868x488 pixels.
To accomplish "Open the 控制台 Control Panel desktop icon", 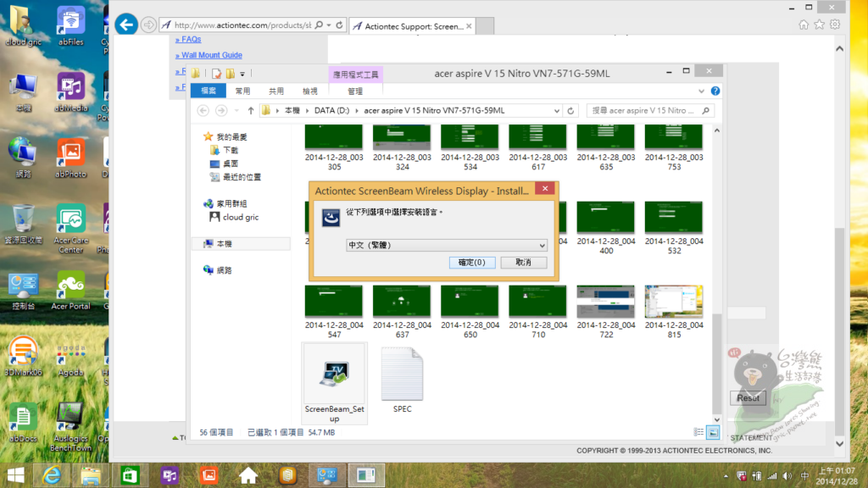I will coord(23,291).
